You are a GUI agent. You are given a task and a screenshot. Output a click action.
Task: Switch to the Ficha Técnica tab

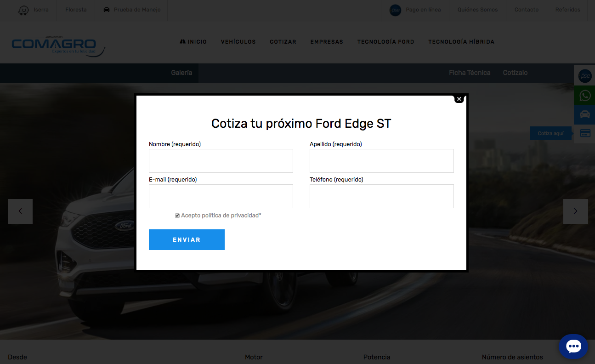pos(469,73)
